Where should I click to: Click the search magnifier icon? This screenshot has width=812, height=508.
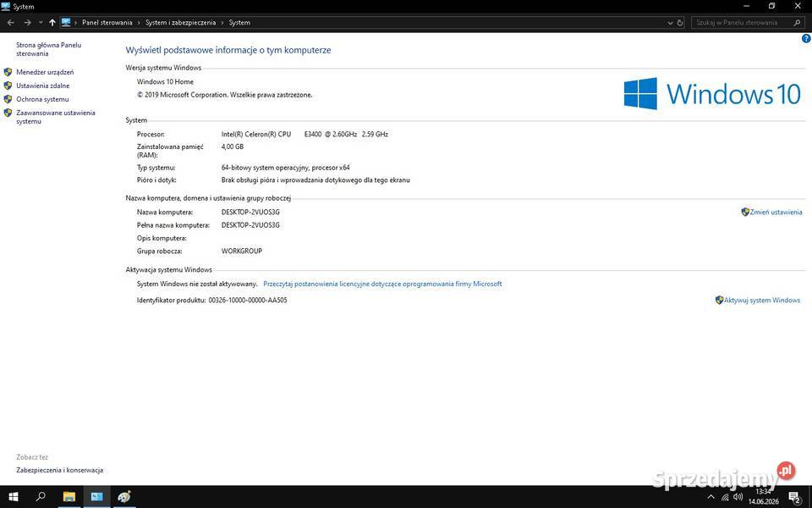pos(798,23)
